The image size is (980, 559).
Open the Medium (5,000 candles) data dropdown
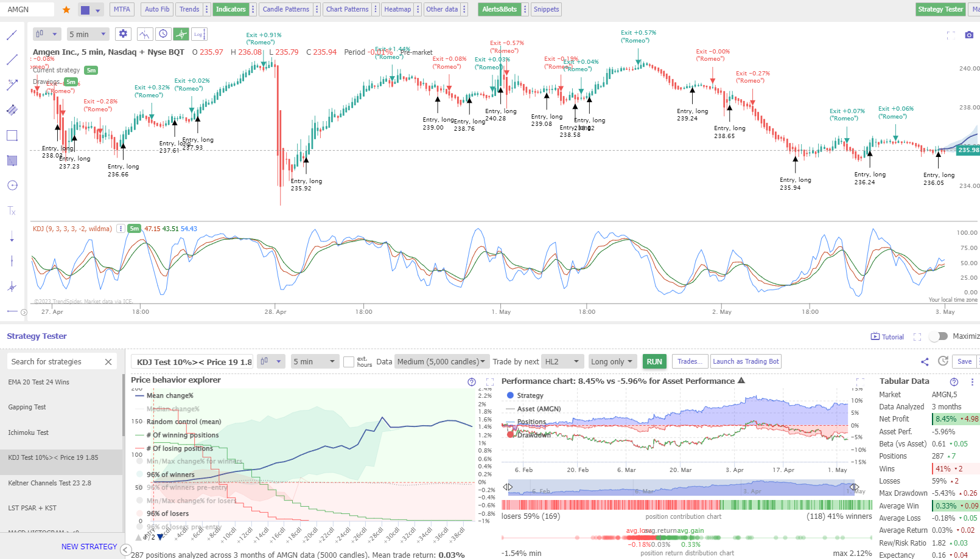tap(442, 361)
